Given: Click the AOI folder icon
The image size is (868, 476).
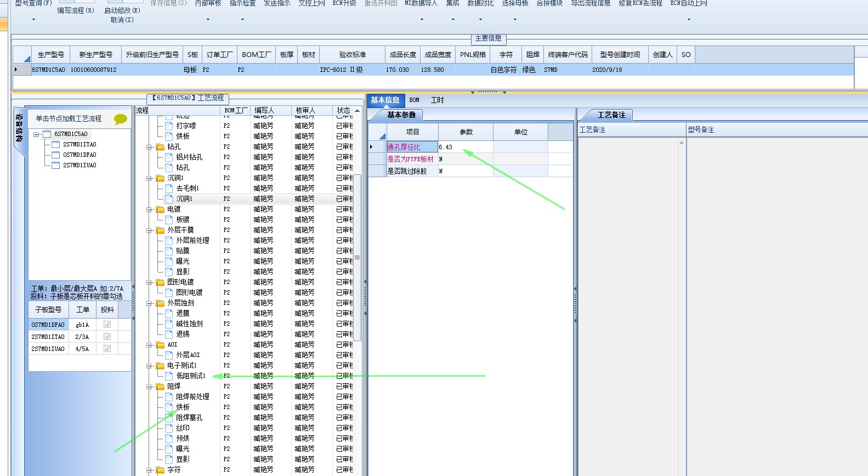Looking at the screenshot, I should click(160, 345).
